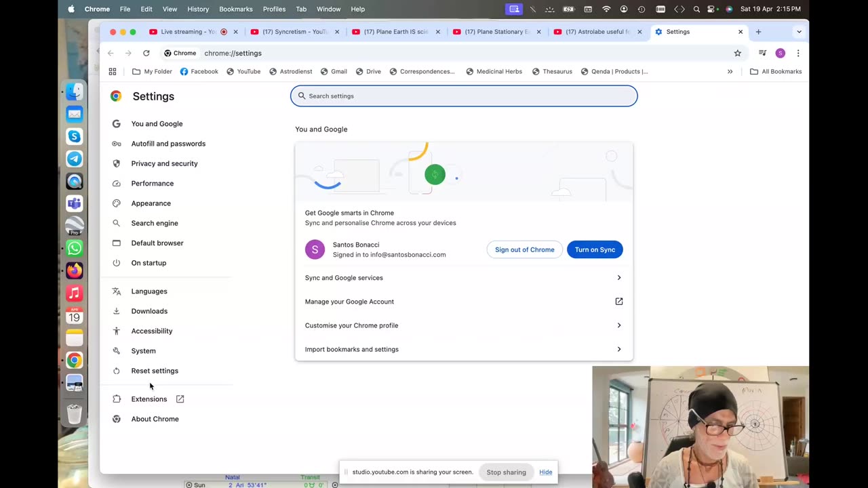The width and height of the screenshot is (868, 488).
Task: Open About Chrome page
Action: 155,419
